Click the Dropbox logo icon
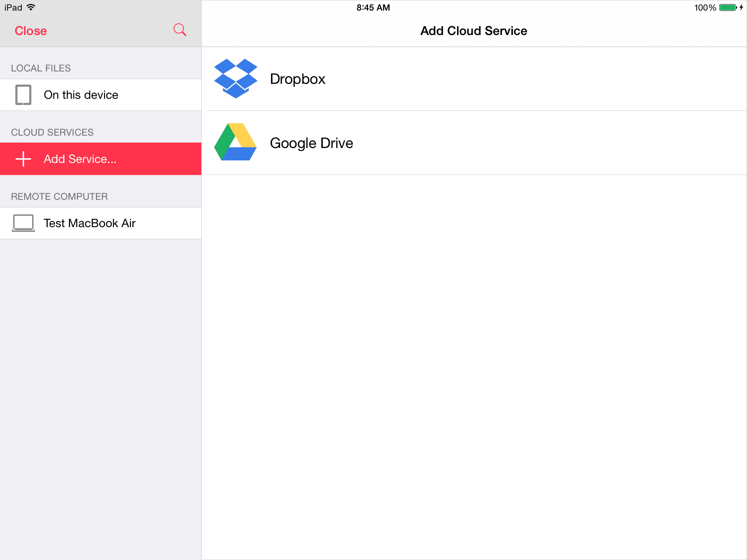The width and height of the screenshot is (747, 560). tap(236, 78)
